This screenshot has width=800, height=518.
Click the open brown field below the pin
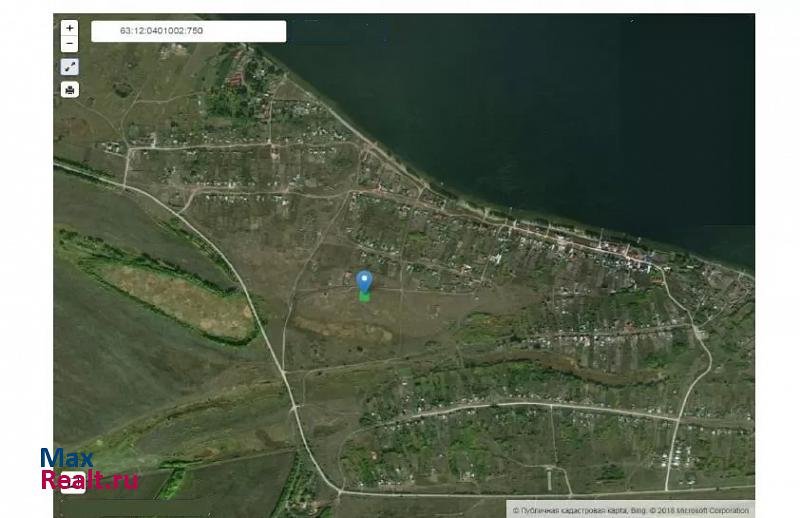pos(340,330)
